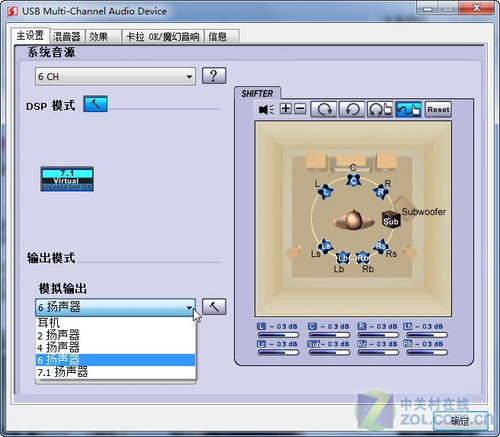Click the minus volume decrease icon
Image resolution: width=500 pixels, height=437 pixels.
(x=300, y=109)
